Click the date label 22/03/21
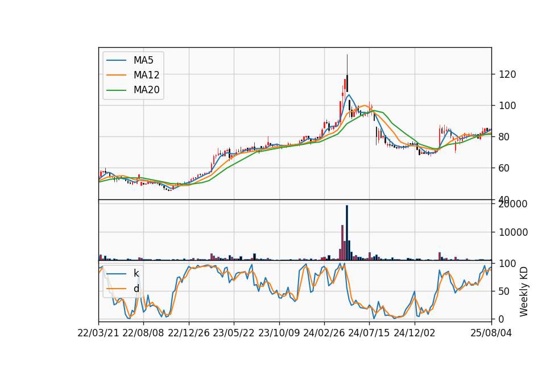546x392 pixels. [x=98, y=333]
